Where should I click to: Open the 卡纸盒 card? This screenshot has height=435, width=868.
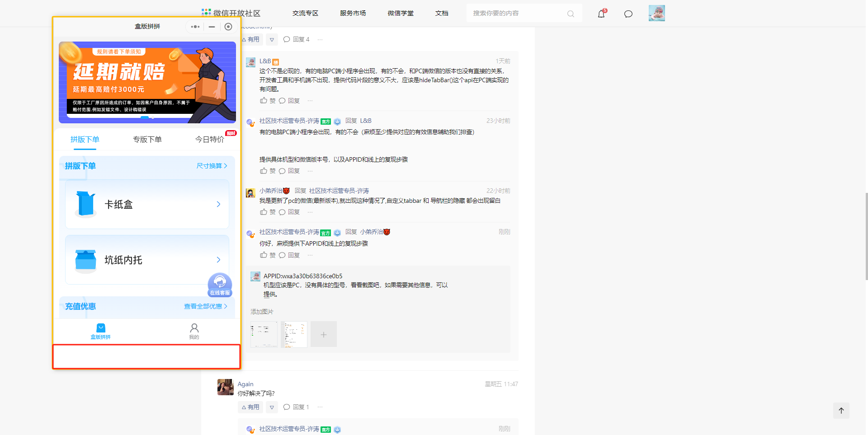(147, 204)
